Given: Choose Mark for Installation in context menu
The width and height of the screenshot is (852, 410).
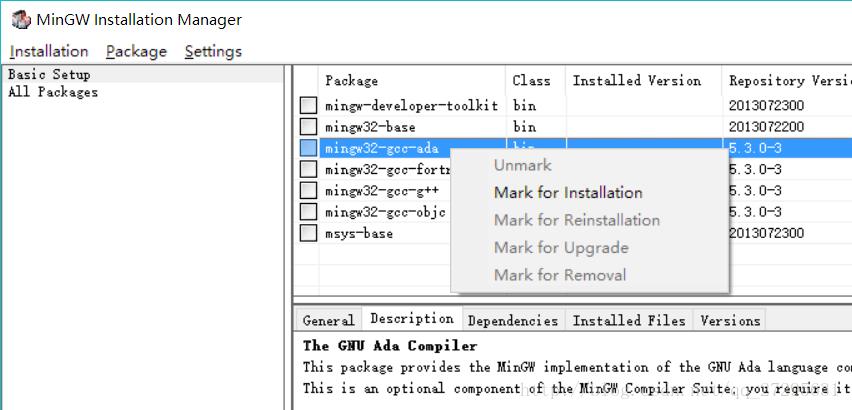Looking at the screenshot, I should coord(568,193).
